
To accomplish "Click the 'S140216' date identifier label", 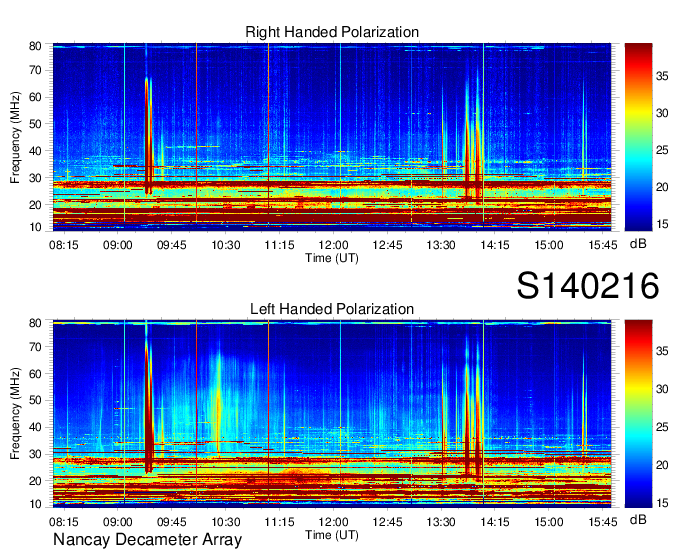I will pos(588,286).
